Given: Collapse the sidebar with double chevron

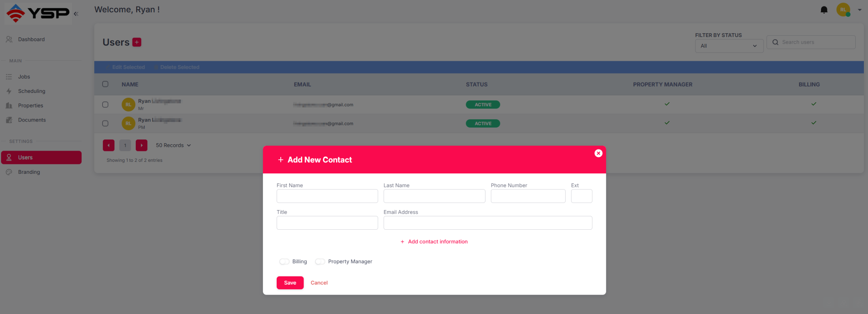Looking at the screenshot, I should (x=76, y=14).
